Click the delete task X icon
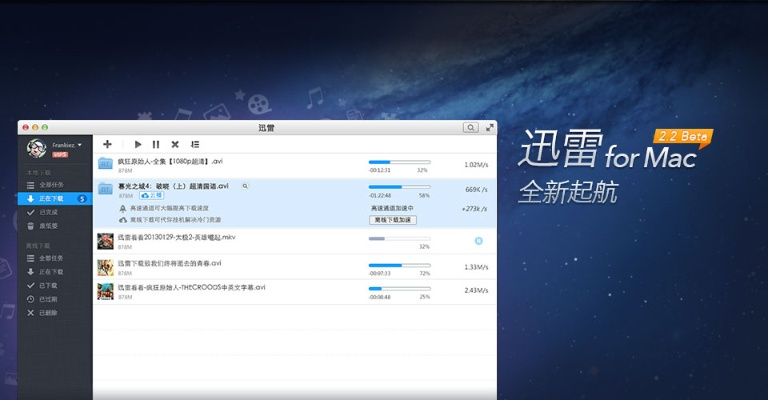This screenshot has width=768, height=400. click(175, 145)
